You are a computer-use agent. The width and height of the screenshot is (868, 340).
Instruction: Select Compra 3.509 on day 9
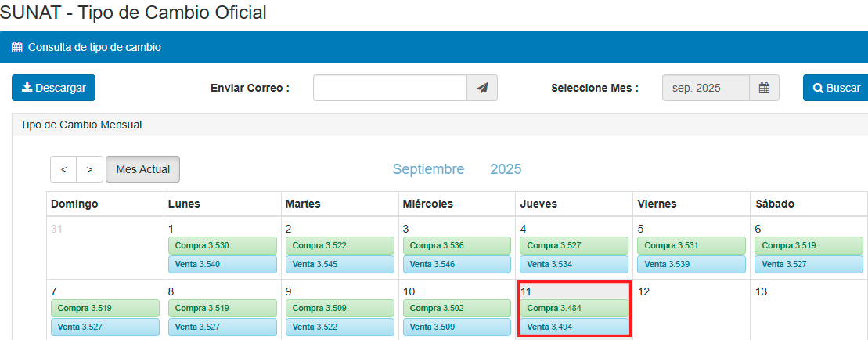340,308
